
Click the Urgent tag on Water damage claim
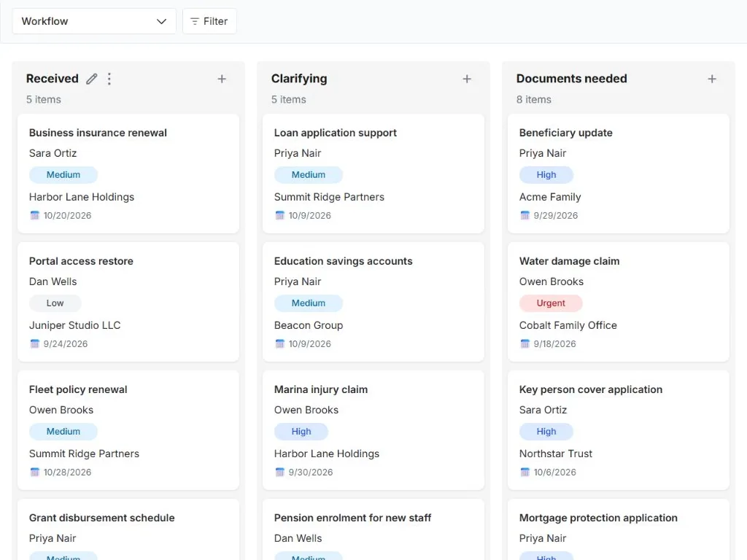(x=551, y=303)
